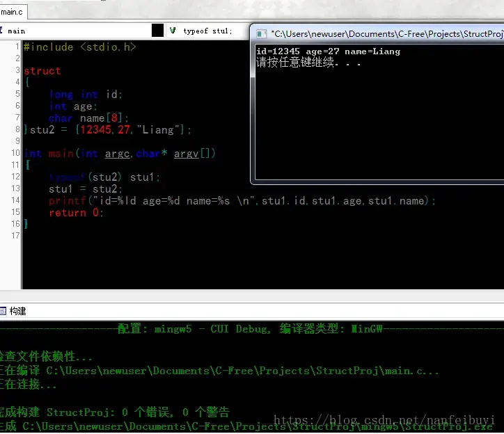Click the opening brace on line 11
The height and width of the screenshot is (434, 504).
pyautogui.click(x=28, y=165)
